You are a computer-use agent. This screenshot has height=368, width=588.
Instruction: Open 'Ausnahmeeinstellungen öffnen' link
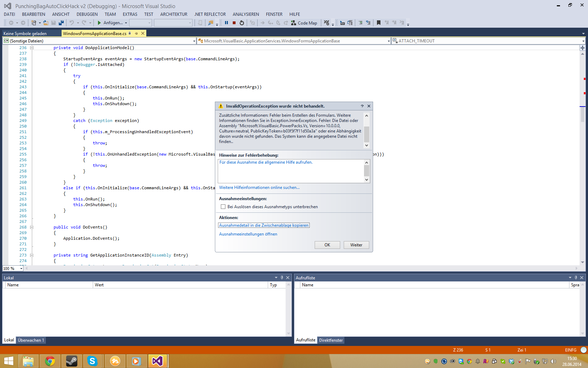248,234
